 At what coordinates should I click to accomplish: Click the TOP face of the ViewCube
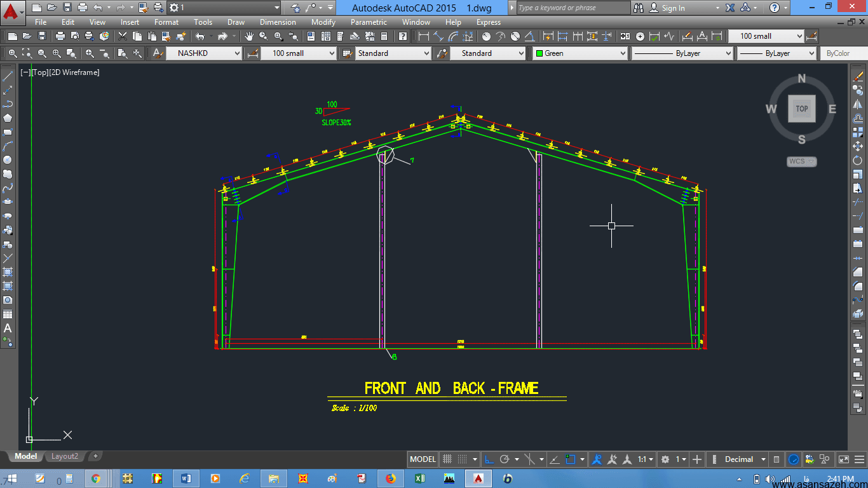[802, 109]
